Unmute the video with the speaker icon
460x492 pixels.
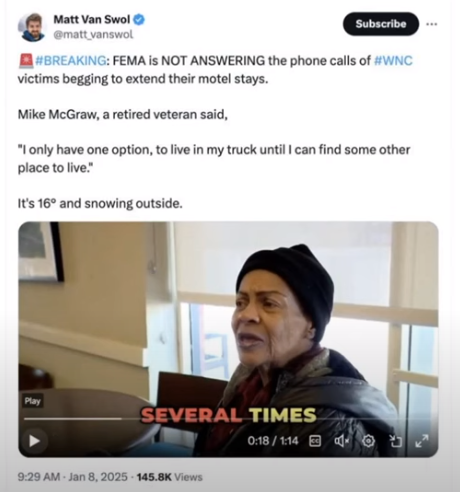(x=341, y=441)
